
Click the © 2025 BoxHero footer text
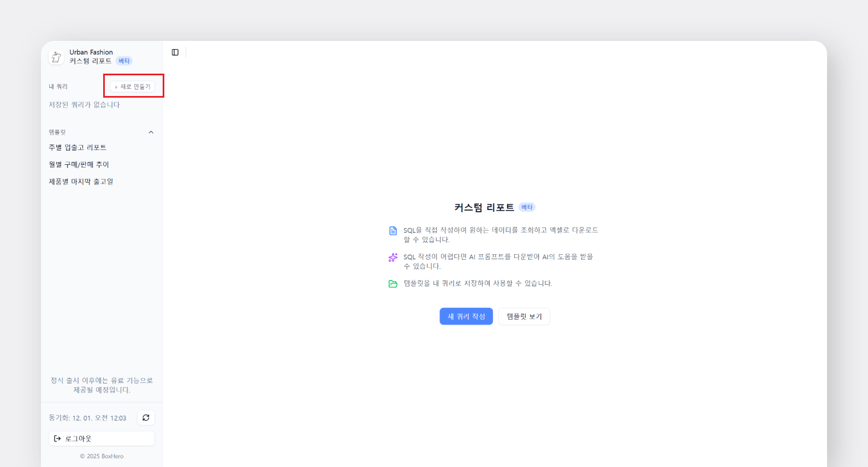[102, 456]
